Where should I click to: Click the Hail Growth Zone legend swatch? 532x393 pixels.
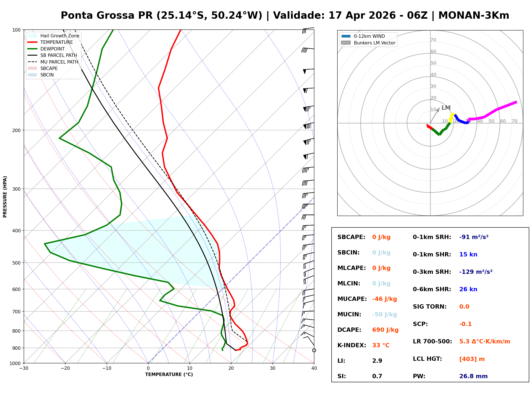pos(32,36)
